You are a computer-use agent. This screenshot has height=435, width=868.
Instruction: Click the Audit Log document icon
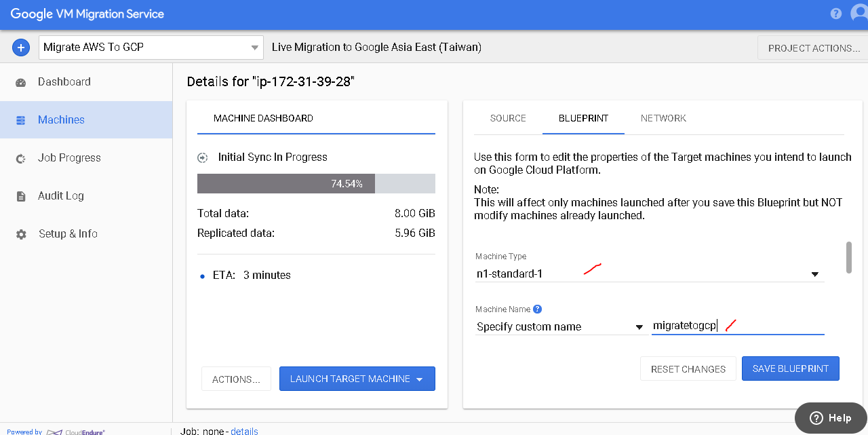click(20, 196)
